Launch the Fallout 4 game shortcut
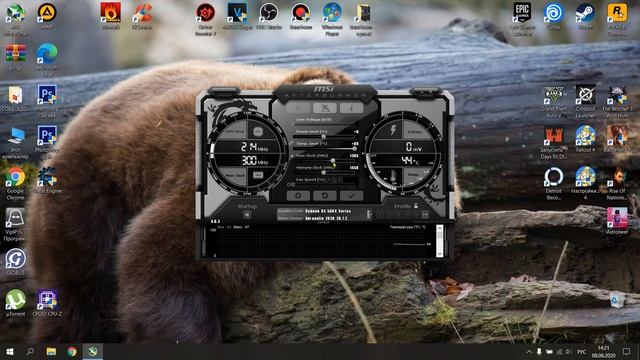640x360 pixels. click(x=585, y=136)
